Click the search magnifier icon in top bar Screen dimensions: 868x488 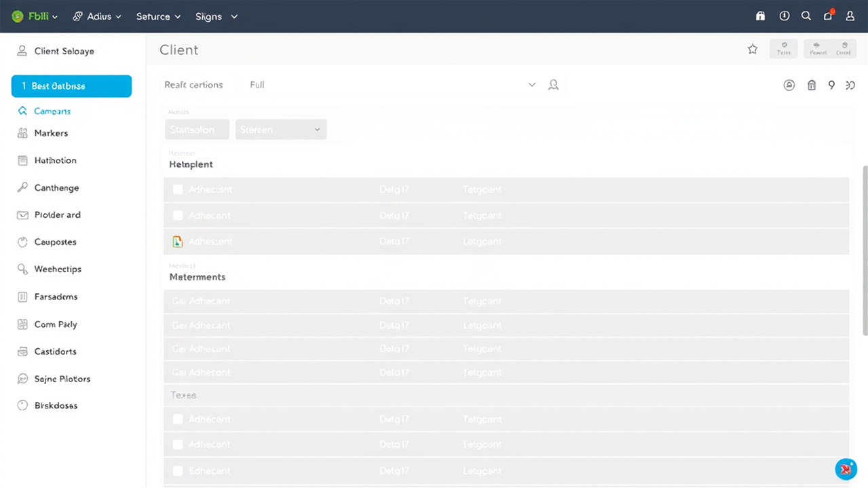pos(806,16)
